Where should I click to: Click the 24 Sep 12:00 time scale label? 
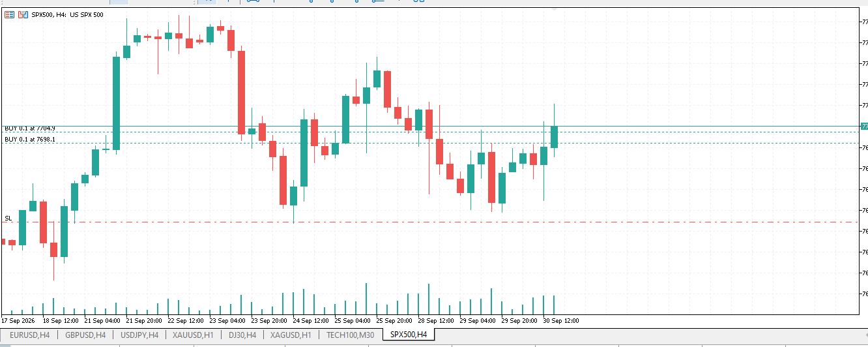(310, 320)
